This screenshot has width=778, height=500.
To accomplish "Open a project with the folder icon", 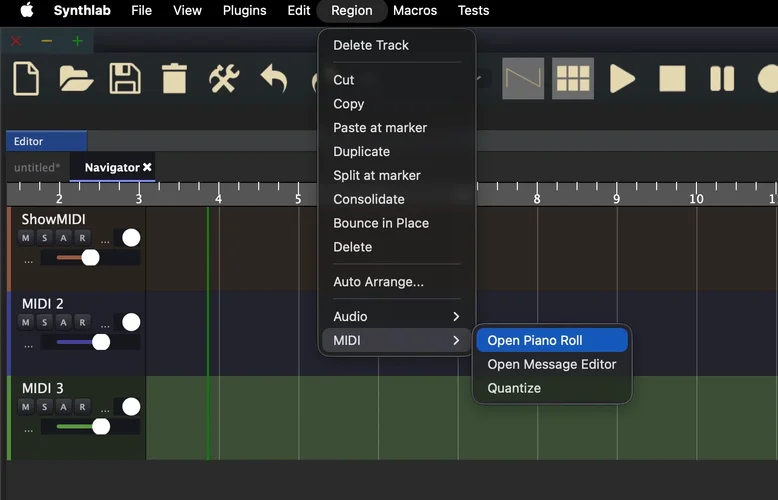I will [x=75, y=78].
